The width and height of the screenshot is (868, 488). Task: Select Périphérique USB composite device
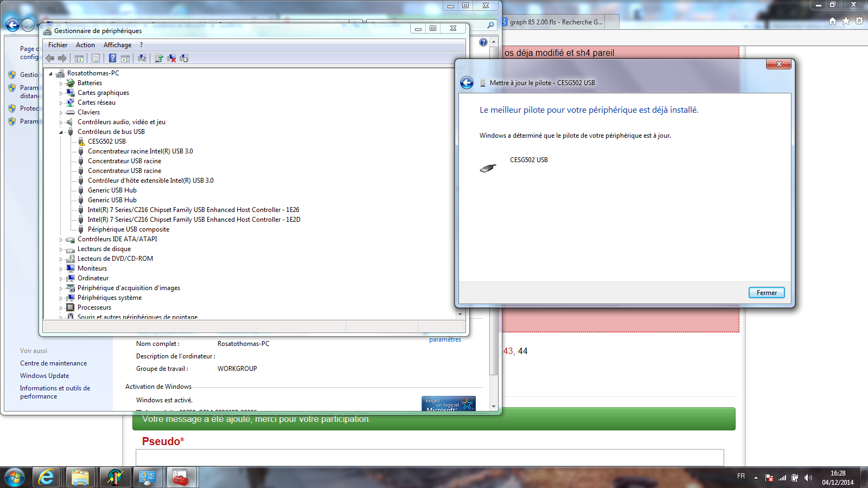(x=128, y=229)
